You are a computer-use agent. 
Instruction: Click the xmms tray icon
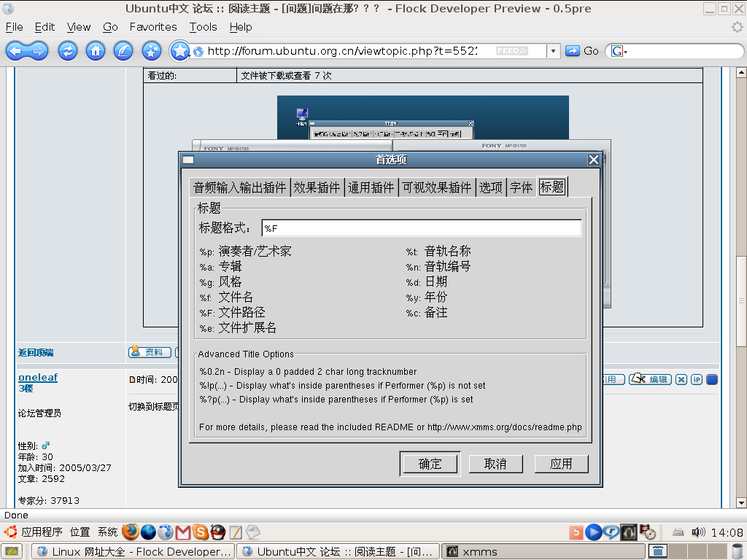[628, 532]
